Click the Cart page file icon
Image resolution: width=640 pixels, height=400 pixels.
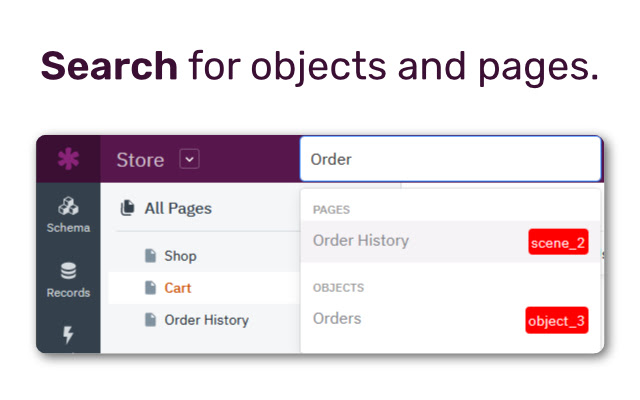[x=151, y=288]
